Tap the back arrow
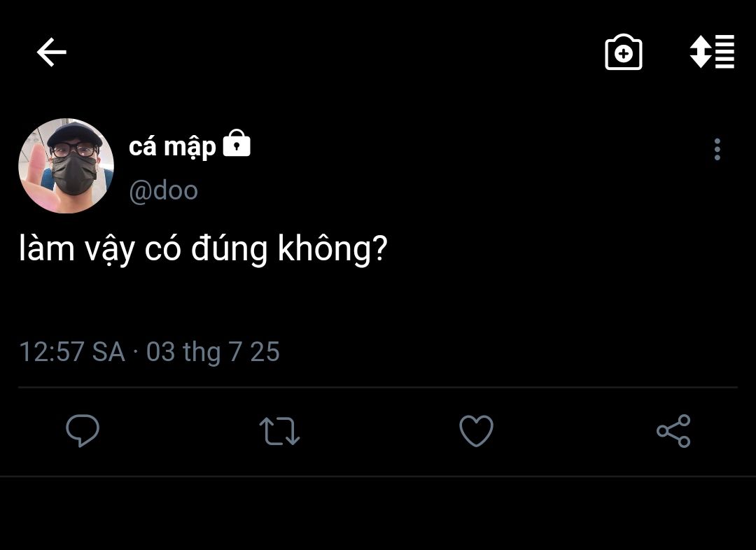The image size is (756, 550). pos(51,52)
